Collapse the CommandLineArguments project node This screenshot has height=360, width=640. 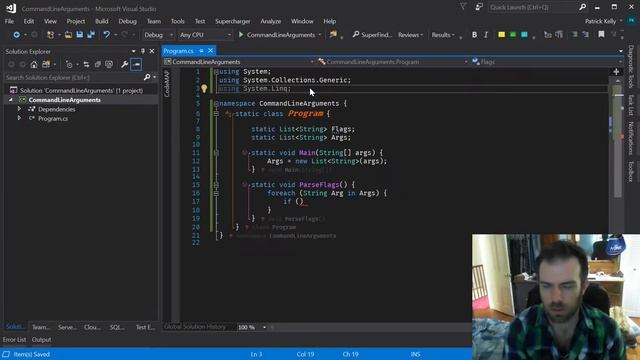pos(11,100)
